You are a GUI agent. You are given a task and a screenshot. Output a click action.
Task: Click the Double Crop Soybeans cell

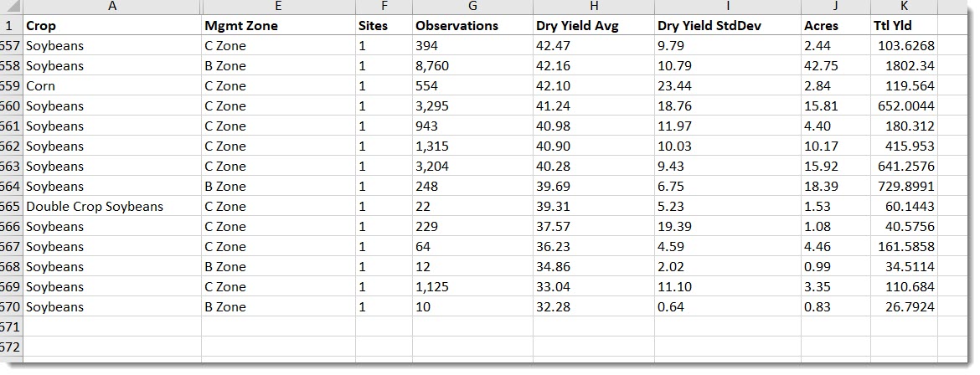point(95,207)
